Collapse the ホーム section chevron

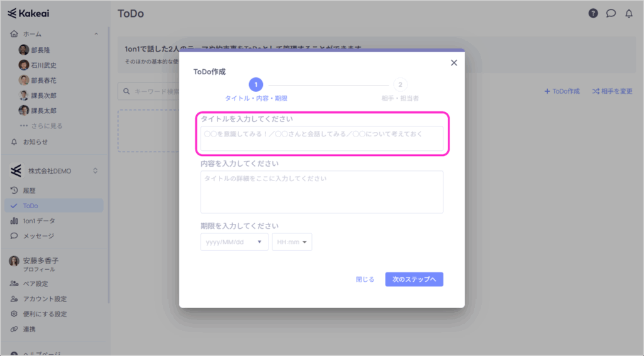click(96, 34)
